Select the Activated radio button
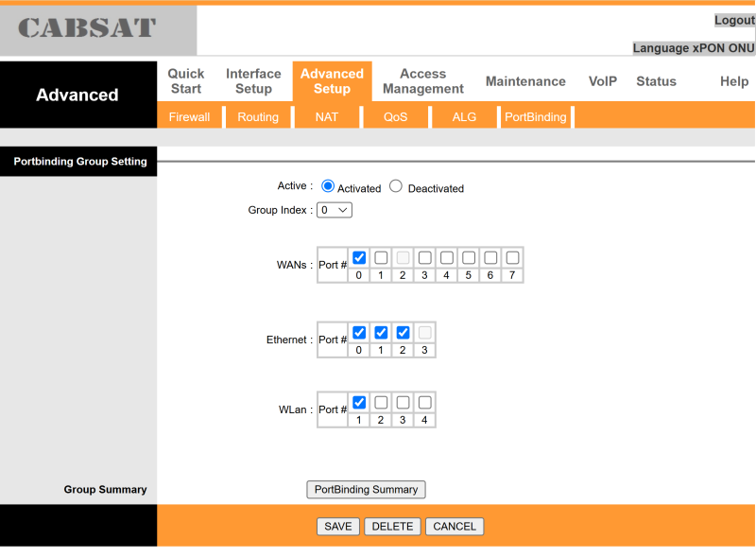756x557 pixels. [x=328, y=186]
